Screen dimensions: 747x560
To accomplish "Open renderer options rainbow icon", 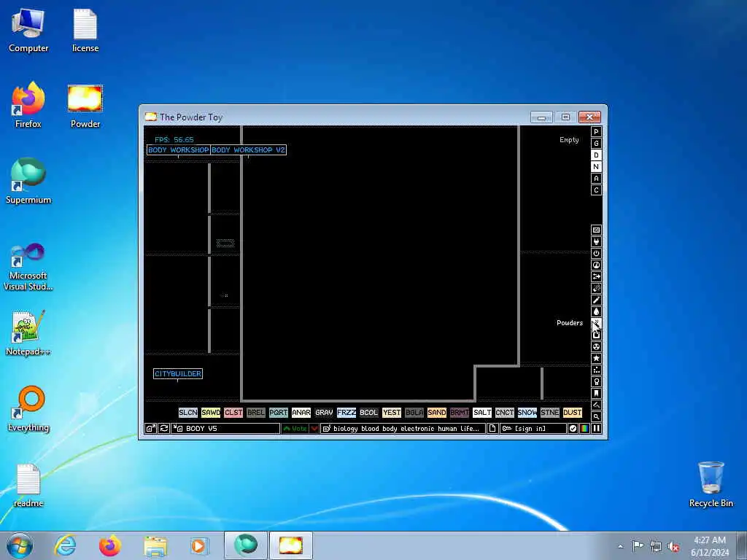I will coord(584,429).
